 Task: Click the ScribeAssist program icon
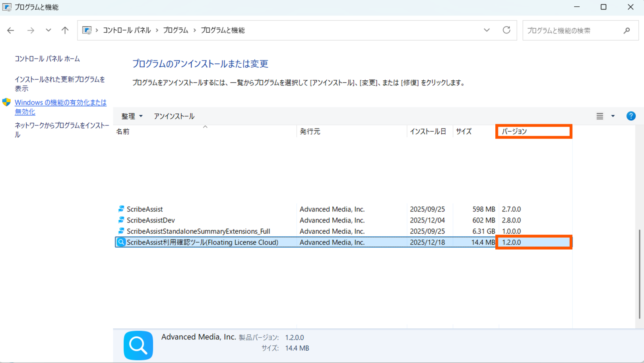121,209
